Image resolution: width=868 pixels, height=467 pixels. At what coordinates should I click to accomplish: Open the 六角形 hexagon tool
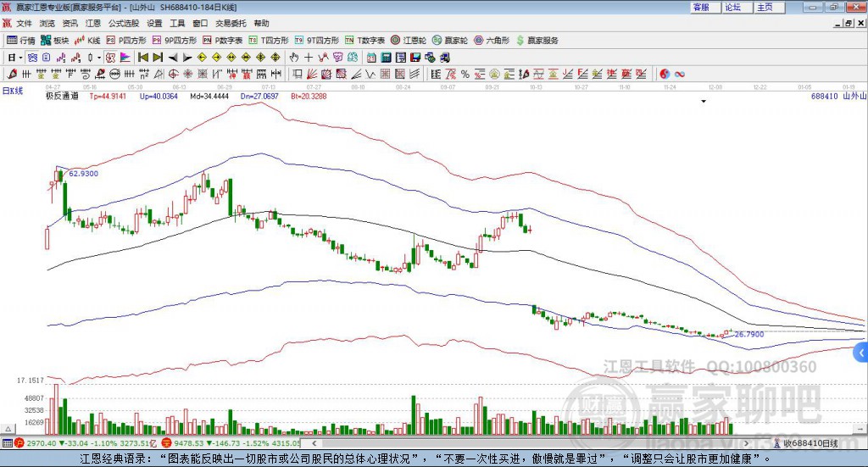point(492,41)
